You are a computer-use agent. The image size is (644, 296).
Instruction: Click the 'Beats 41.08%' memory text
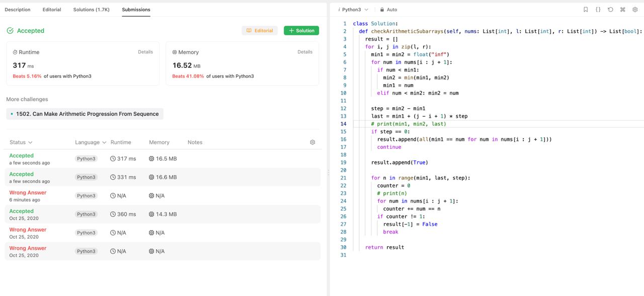tap(188, 77)
